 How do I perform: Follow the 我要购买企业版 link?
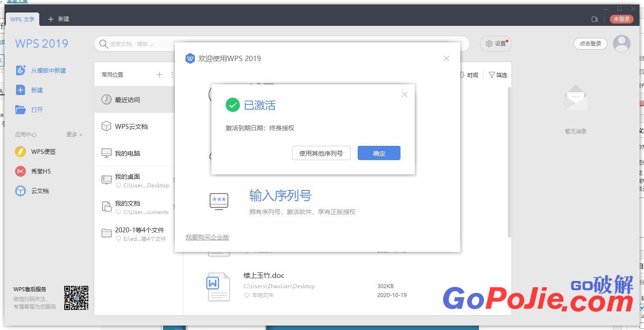pyautogui.click(x=207, y=237)
